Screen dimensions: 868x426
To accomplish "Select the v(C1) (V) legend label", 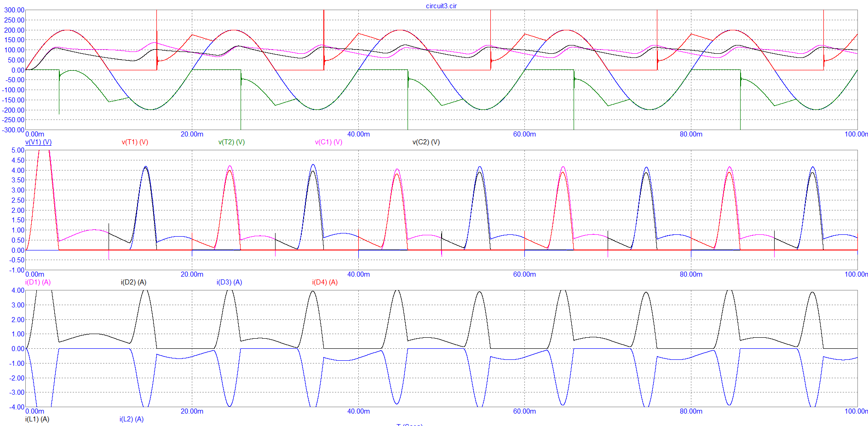I will (x=328, y=142).
